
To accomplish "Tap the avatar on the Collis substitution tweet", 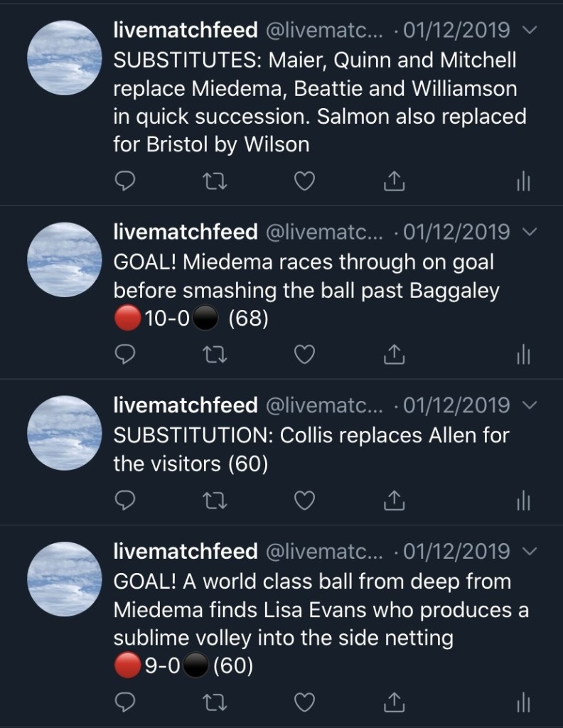I will (64, 433).
